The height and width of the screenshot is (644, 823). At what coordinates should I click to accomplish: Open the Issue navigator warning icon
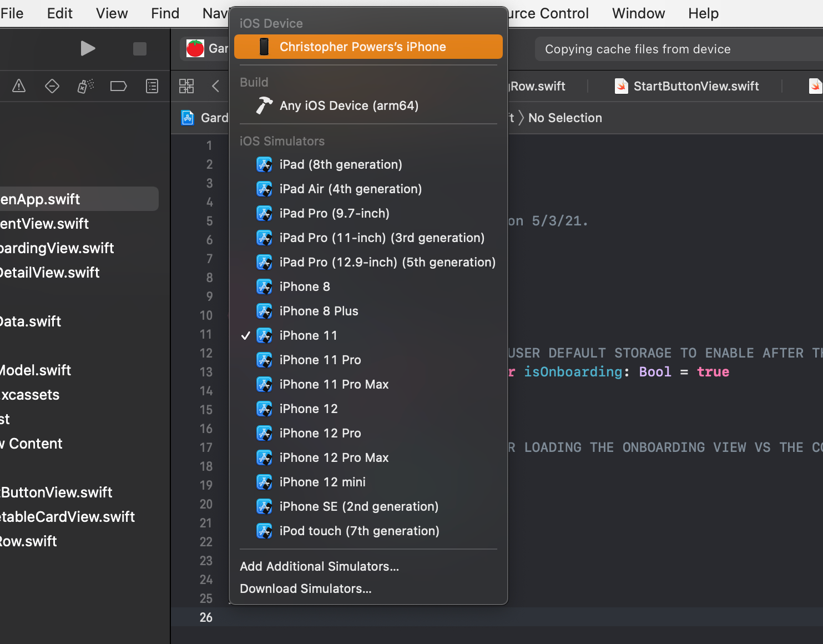click(x=19, y=86)
